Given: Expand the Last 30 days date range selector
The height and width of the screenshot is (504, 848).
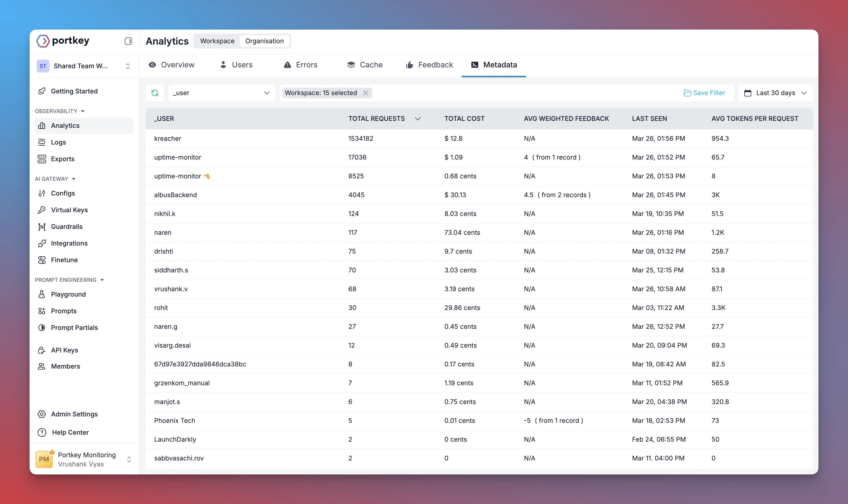Looking at the screenshot, I should (776, 93).
